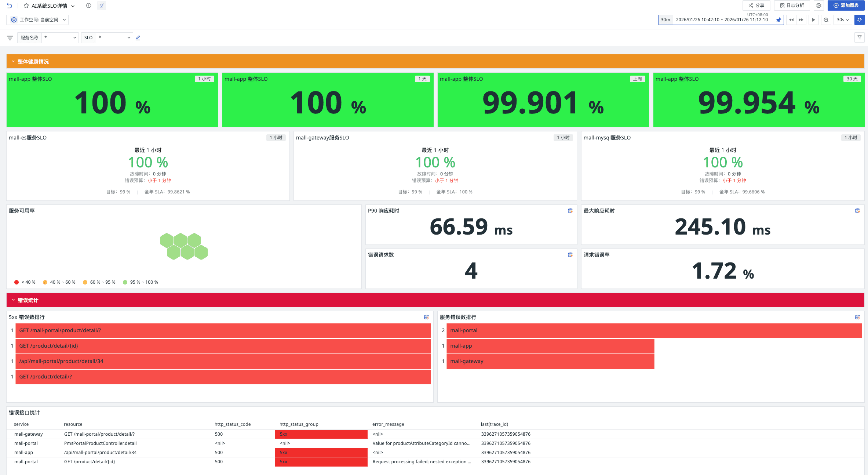Start auto-refresh with the play button
868x475 pixels.
[813, 20]
